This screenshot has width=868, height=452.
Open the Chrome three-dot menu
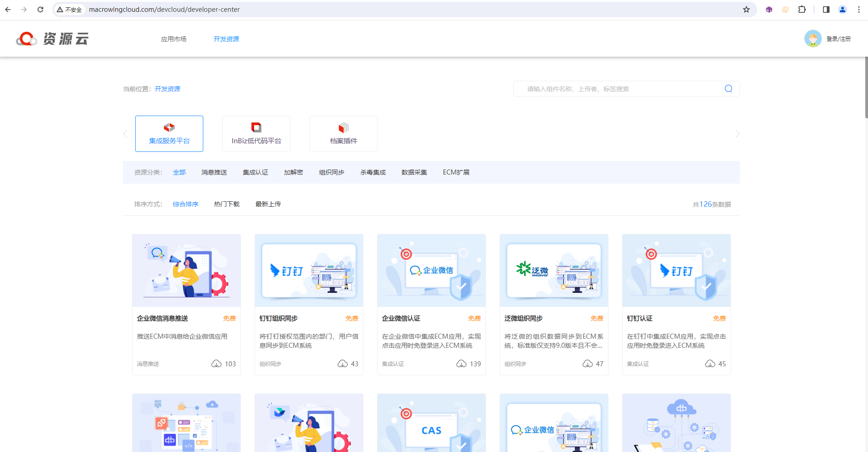pyautogui.click(x=858, y=10)
